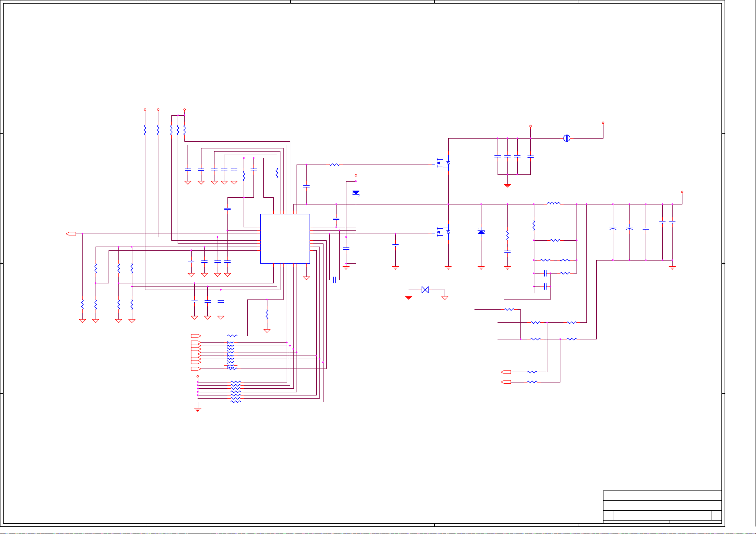This screenshot has height=534, width=756.
Task: Select the ground symbol under input capacitor bank
Action: [507, 185]
